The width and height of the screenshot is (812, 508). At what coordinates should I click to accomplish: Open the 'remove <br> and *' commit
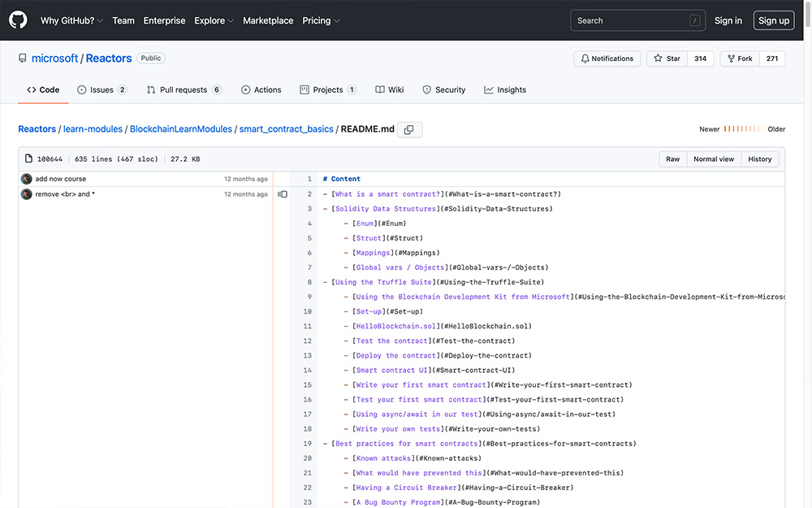[x=65, y=194]
